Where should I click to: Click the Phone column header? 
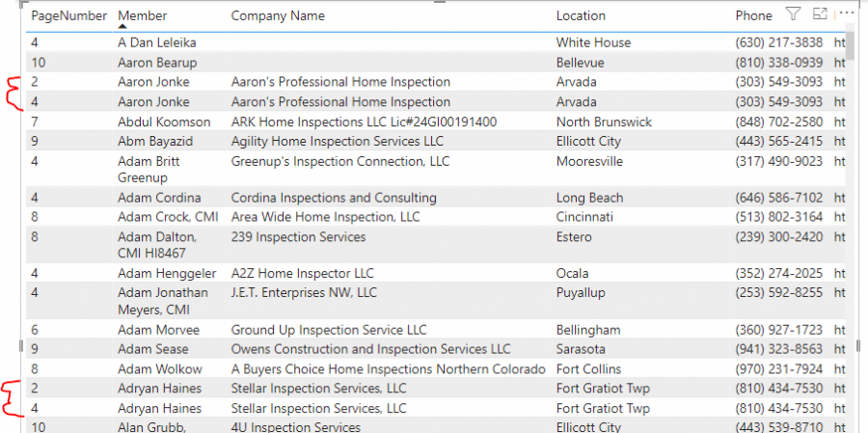(754, 15)
